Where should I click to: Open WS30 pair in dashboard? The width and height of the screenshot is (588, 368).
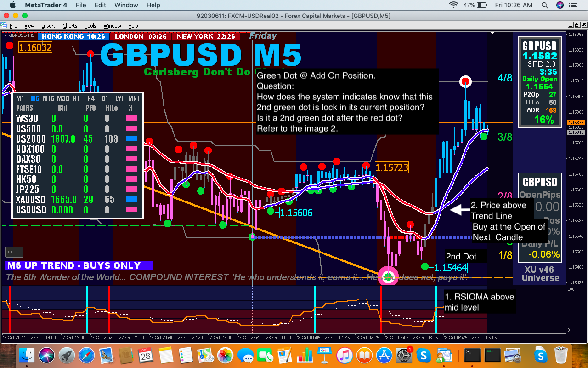point(27,119)
